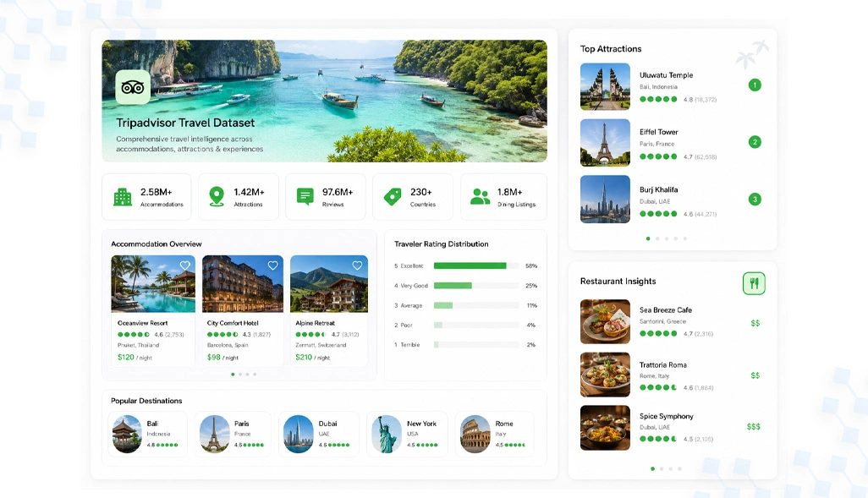Click the Tripadvisor Travel Dataset heading
The image size is (868, 498).
(185, 123)
